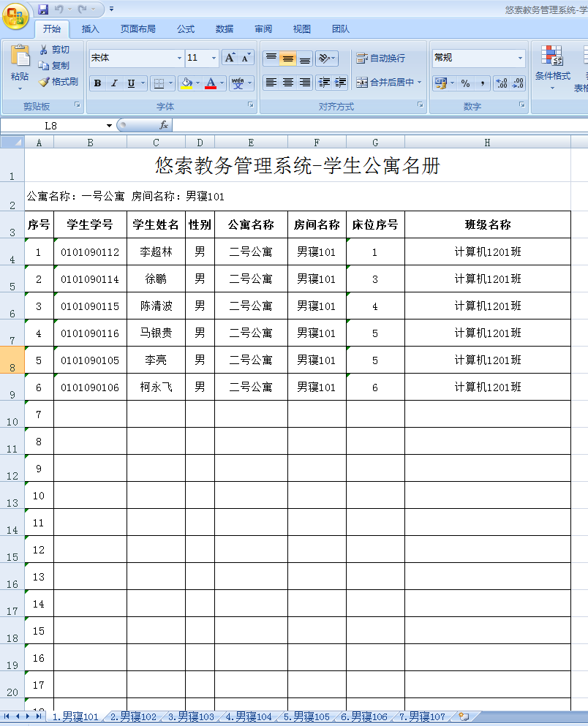
Task: Jump to the last sheet tab
Action: point(39,716)
